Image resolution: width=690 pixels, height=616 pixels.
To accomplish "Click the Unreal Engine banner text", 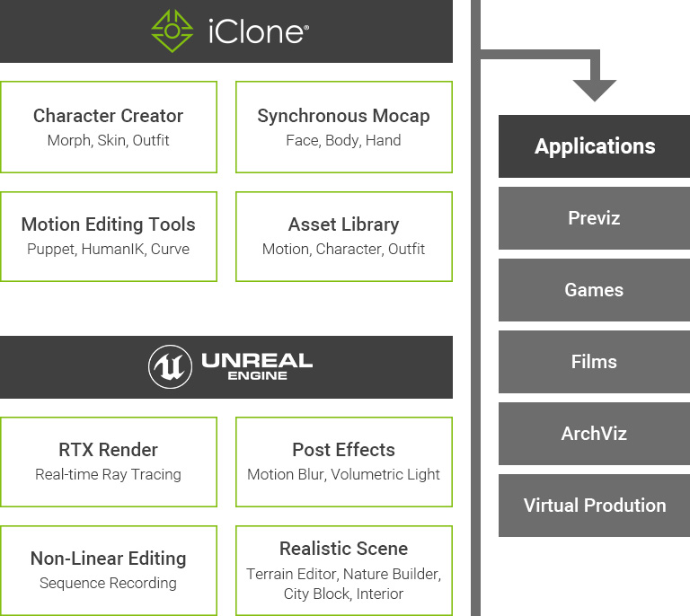I will coord(256,366).
